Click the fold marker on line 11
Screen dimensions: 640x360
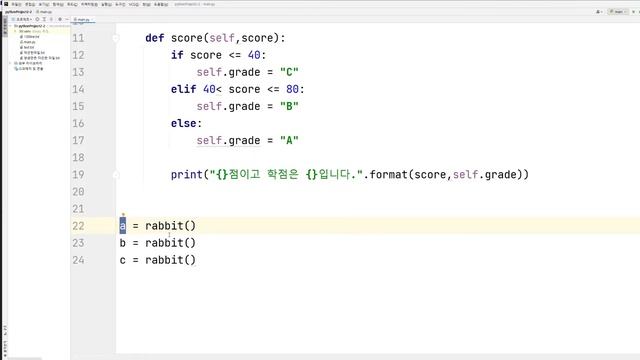[116, 38]
